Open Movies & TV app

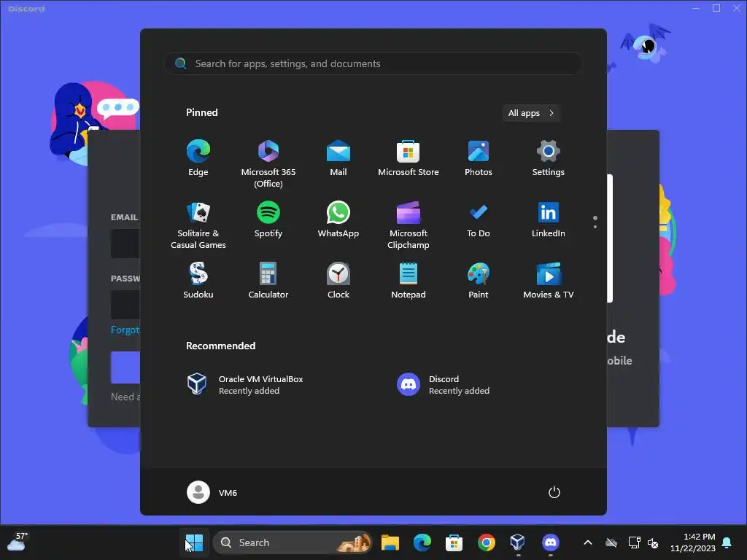549,281
